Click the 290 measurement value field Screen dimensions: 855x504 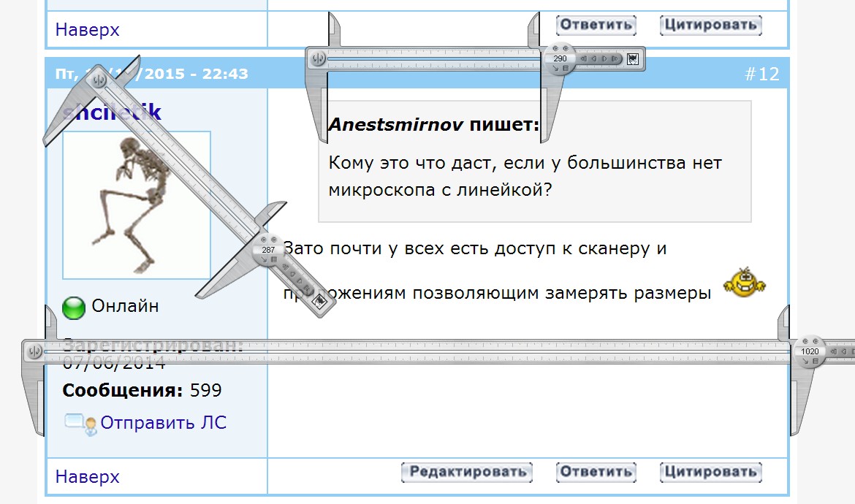(x=560, y=58)
